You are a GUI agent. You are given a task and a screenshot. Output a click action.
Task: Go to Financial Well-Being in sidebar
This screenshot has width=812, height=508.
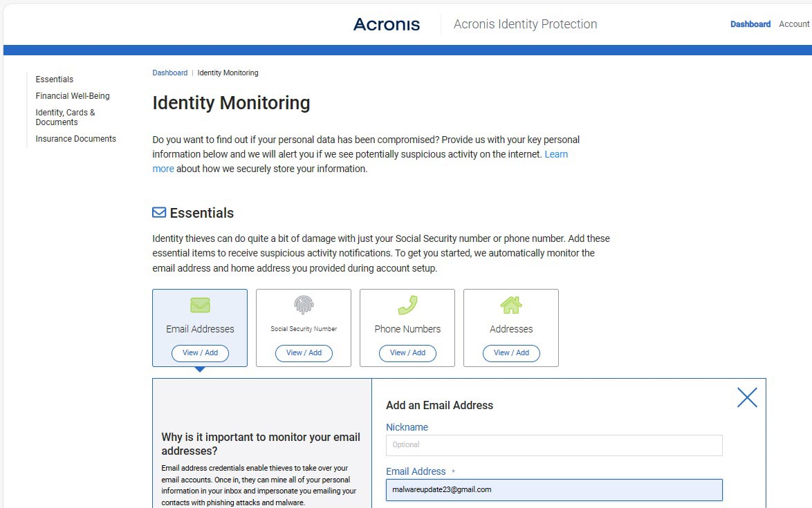tap(73, 96)
